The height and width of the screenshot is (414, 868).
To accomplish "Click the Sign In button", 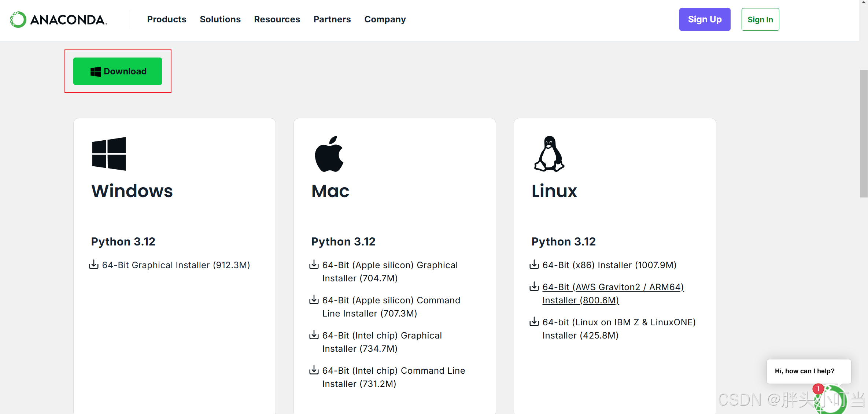I will point(760,19).
